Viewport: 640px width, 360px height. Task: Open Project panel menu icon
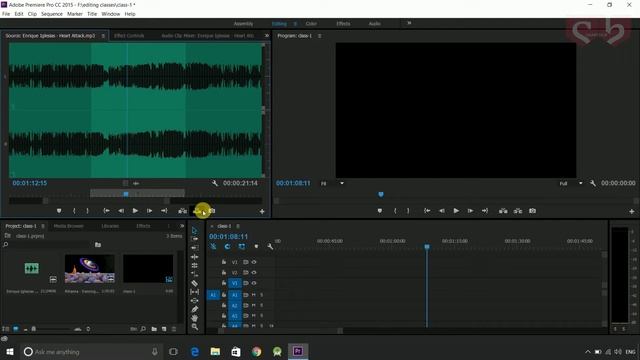tap(43, 226)
